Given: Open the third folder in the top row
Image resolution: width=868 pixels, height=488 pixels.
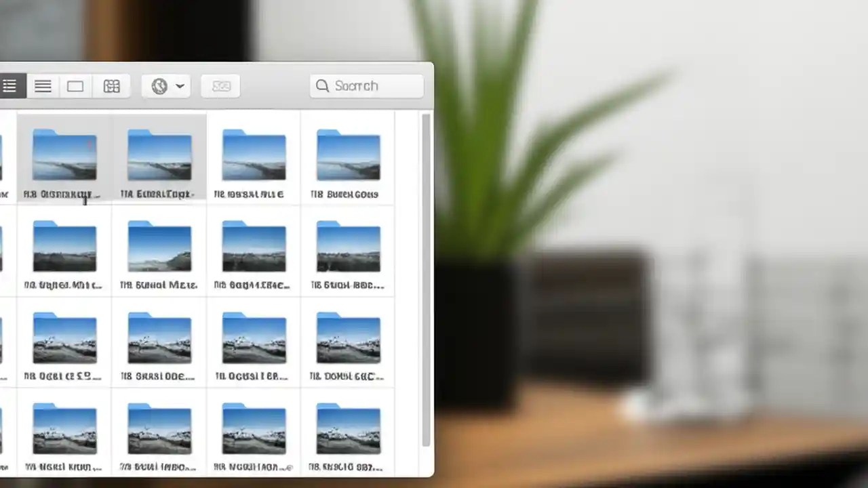Looking at the screenshot, I should 254,156.
